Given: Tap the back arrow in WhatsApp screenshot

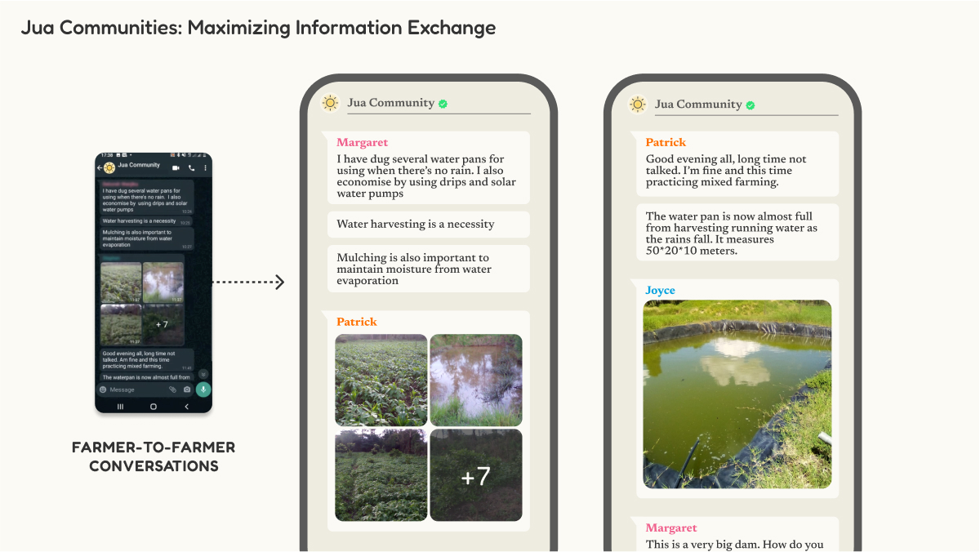Looking at the screenshot, I should (x=100, y=168).
